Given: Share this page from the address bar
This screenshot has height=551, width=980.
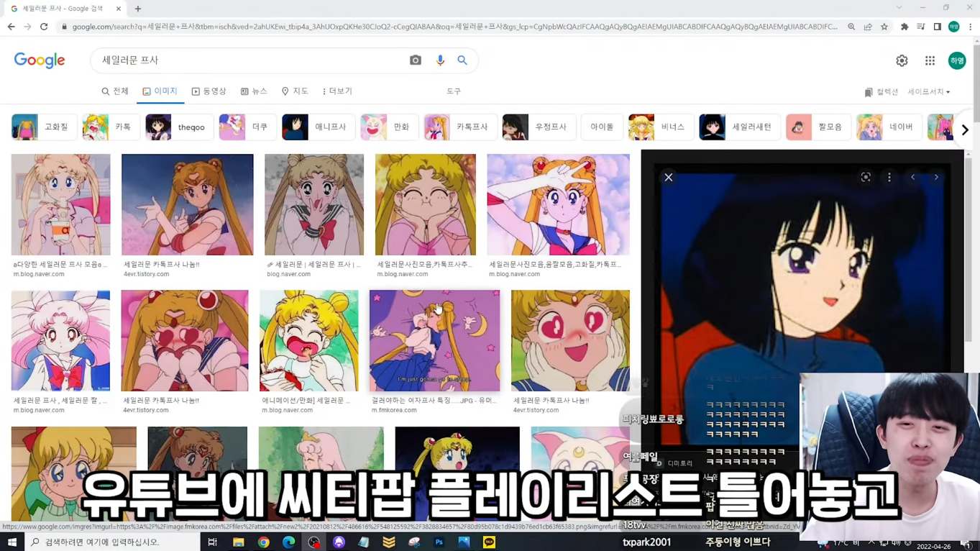Looking at the screenshot, I should click(868, 27).
